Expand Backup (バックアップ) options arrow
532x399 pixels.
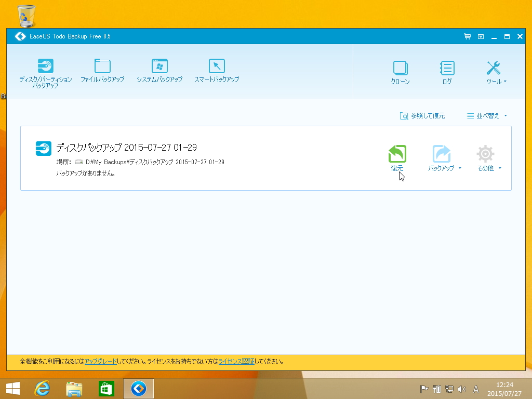click(x=460, y=168)
